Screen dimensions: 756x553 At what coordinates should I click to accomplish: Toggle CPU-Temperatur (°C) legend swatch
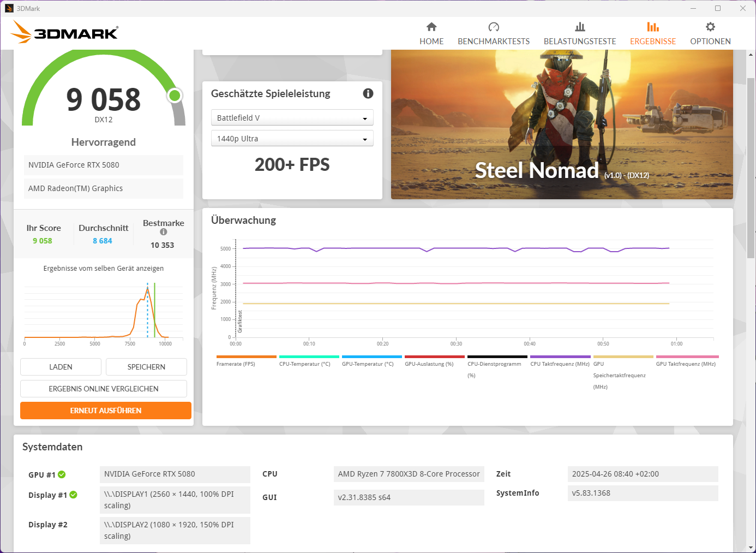[x=309, y=357]
